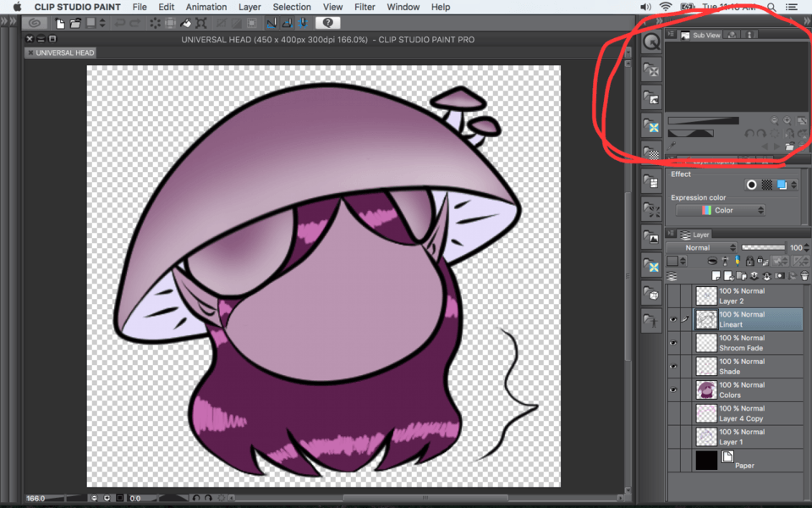Toggle visibility of the Colors layer
This screenshot has width=812, height=508.
point(673,390)
